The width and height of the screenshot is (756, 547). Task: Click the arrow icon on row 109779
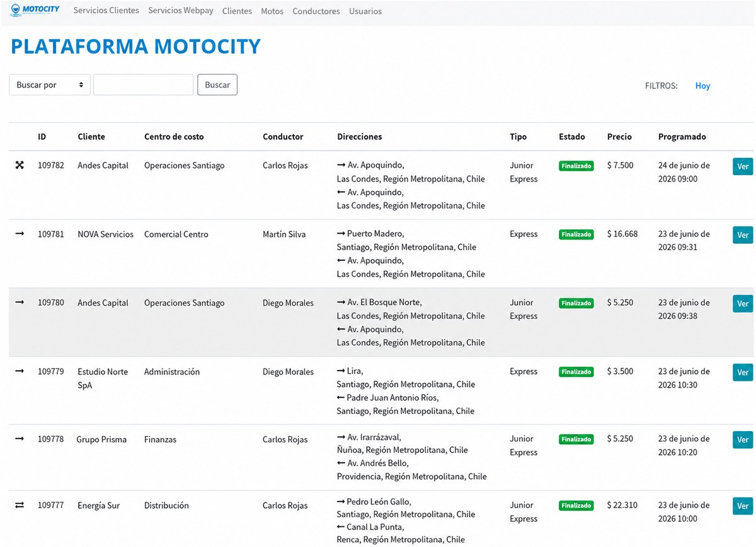click(x=20, y=371)
